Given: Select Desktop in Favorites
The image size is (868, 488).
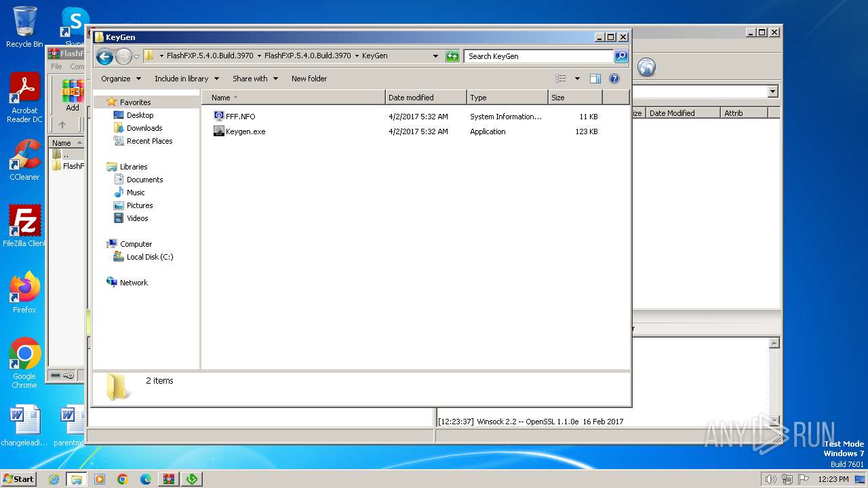Looking at the screenshot, I should pyautogui.click(x=140, y=115).
